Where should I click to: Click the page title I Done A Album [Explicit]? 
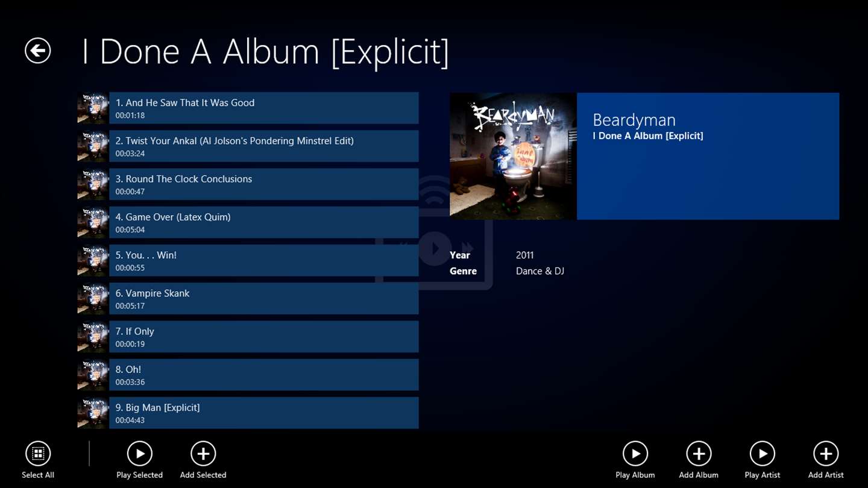pyautogui.click(x=265, y=52)
